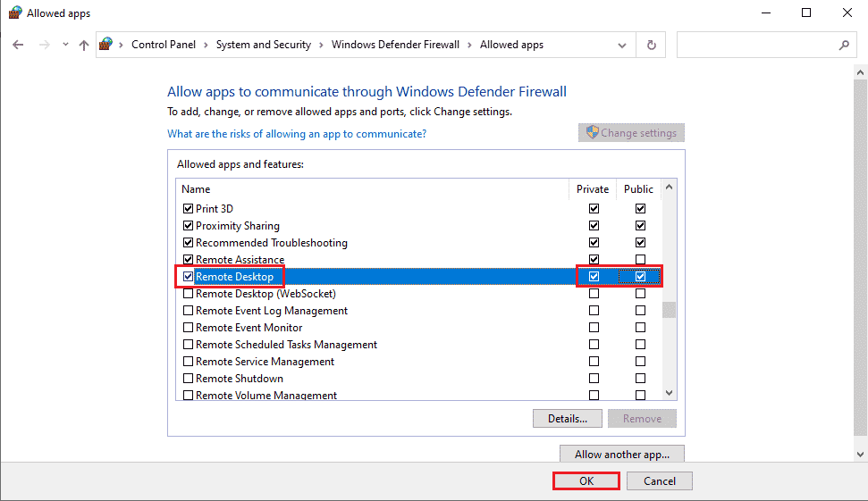Screen dimensions: 868x501
Task: Uncheck Private checkbox for Print 3D
Action: tap(594, 208)
